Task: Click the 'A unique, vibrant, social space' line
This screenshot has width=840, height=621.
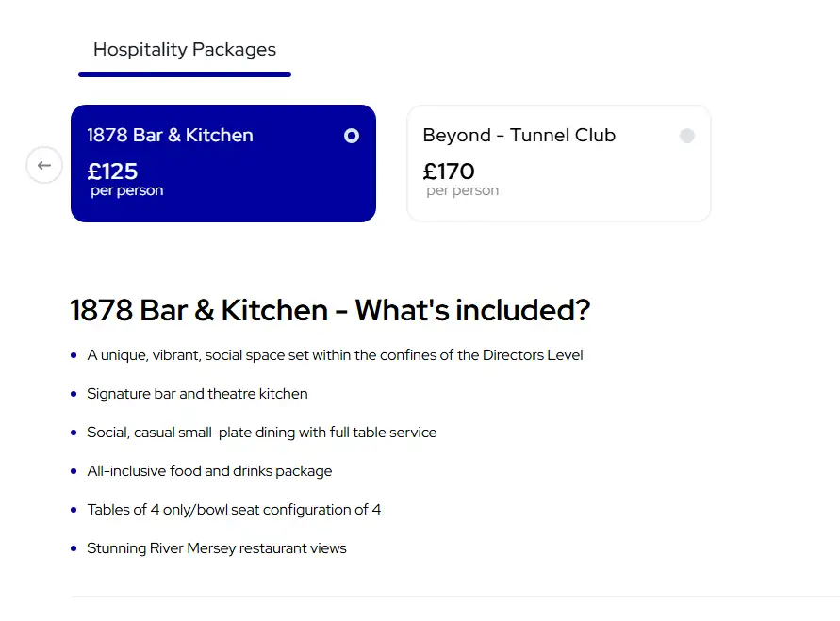Action: 335,355
